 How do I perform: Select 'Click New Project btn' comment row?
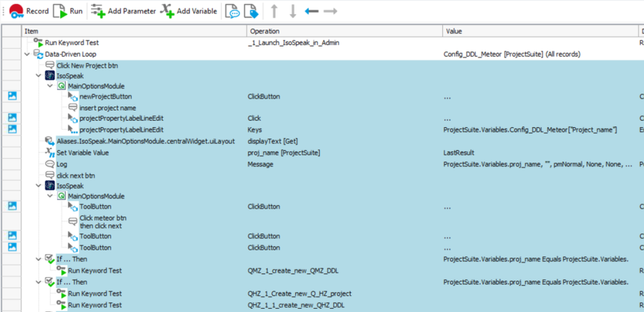88,65
